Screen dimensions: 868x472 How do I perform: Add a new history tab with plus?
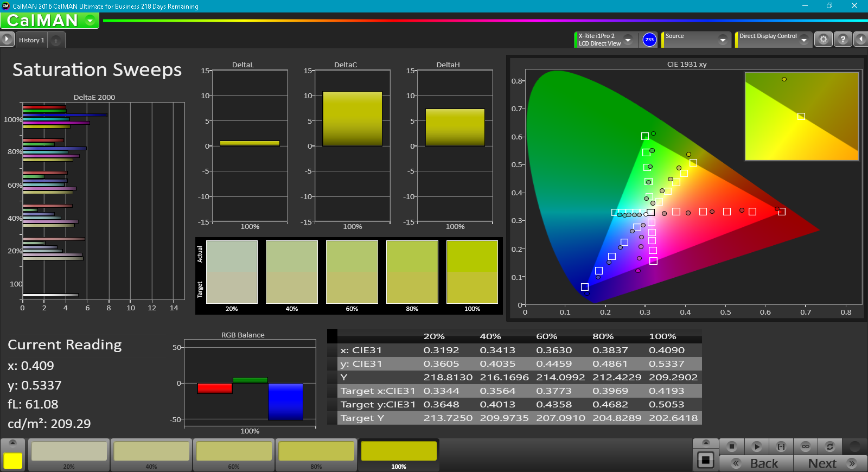[56, 41]
